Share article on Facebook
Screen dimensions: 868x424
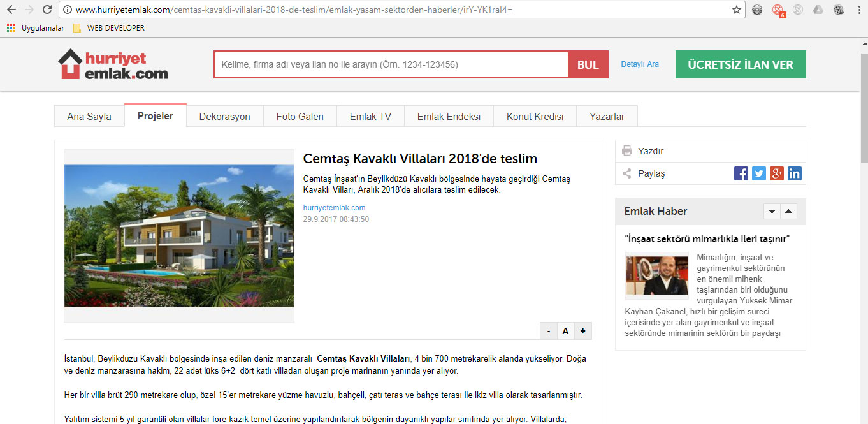click(741, 173)
